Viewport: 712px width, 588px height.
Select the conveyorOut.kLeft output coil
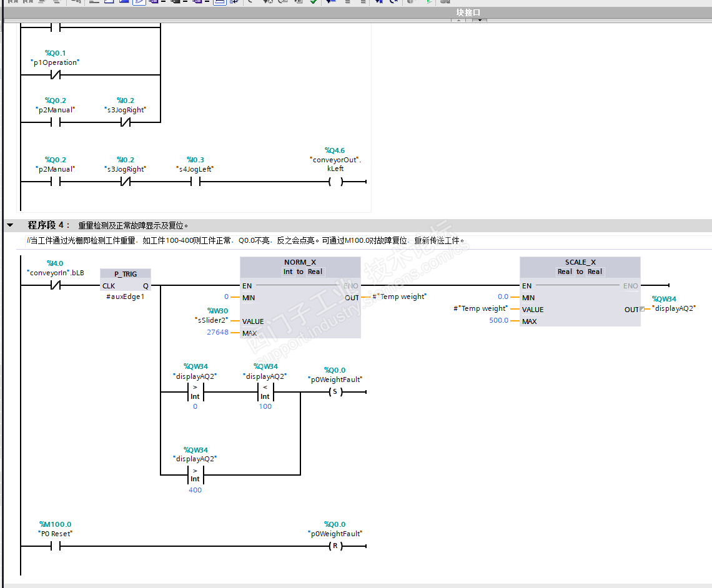335,182
